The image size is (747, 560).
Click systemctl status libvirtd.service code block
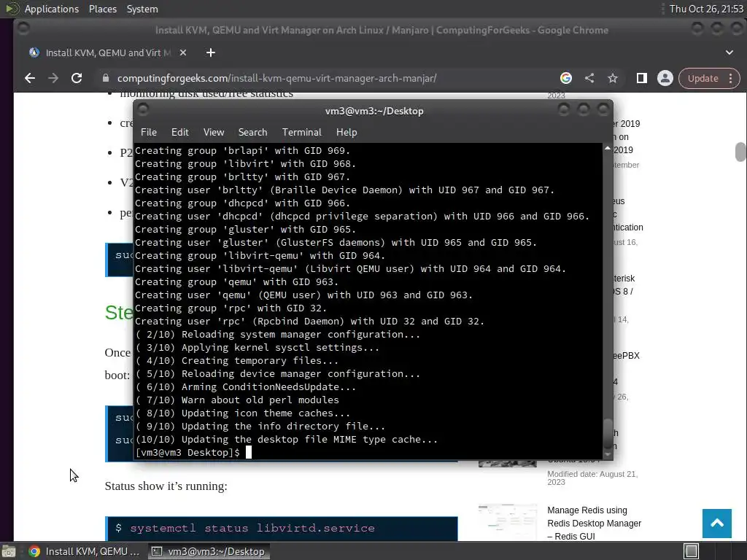(281, 529)
